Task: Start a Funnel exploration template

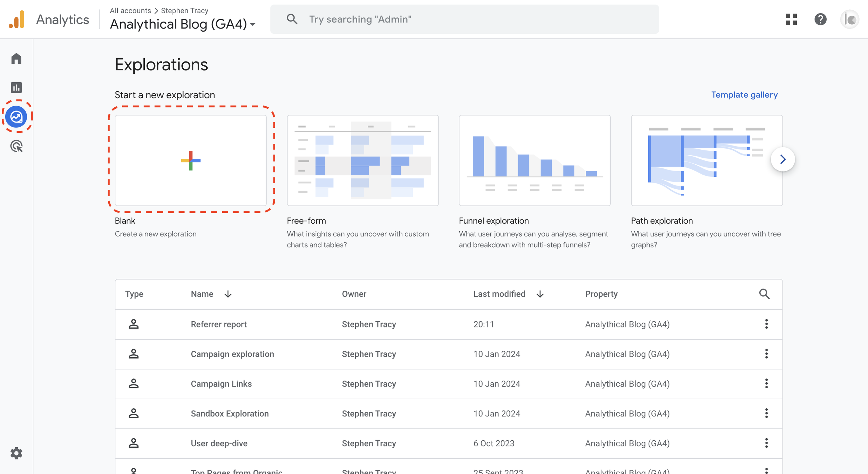Action: tap(534, 160)
